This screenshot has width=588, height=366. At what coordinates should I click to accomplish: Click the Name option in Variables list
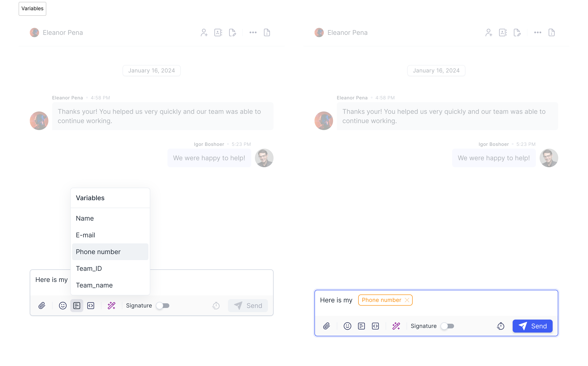[x=84, y=218]
